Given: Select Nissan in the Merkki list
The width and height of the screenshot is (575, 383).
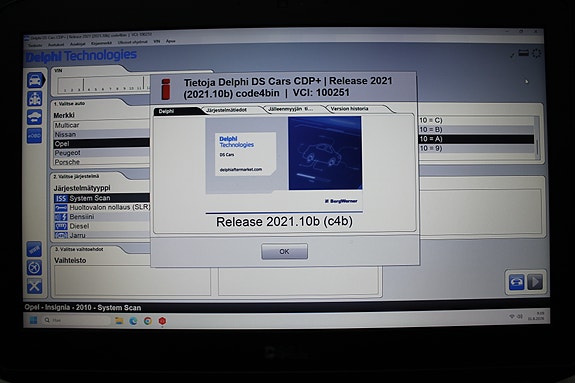Looking at the screenshot, I should point(101,134).
